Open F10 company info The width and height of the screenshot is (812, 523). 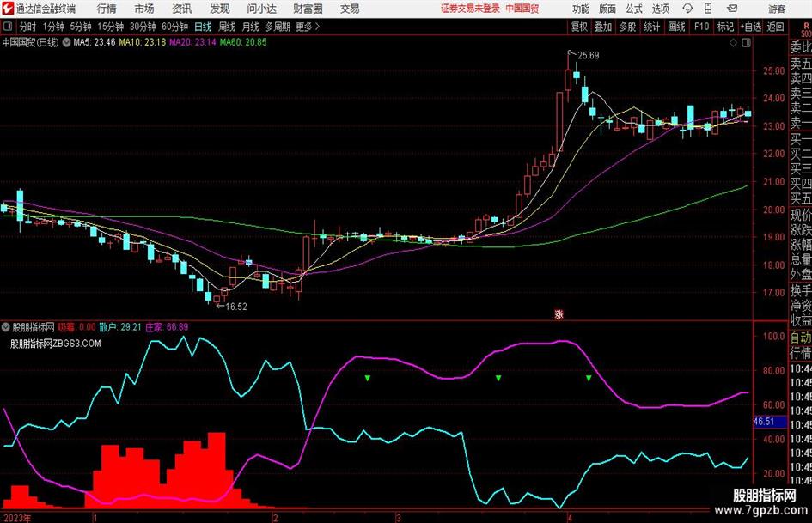click(x=701, y=27)
